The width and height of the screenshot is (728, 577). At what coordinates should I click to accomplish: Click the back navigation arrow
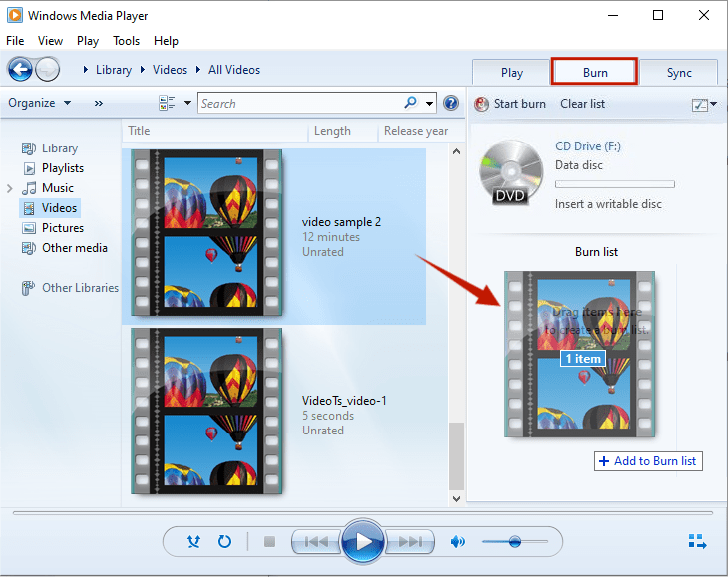[x=20, y=70]
